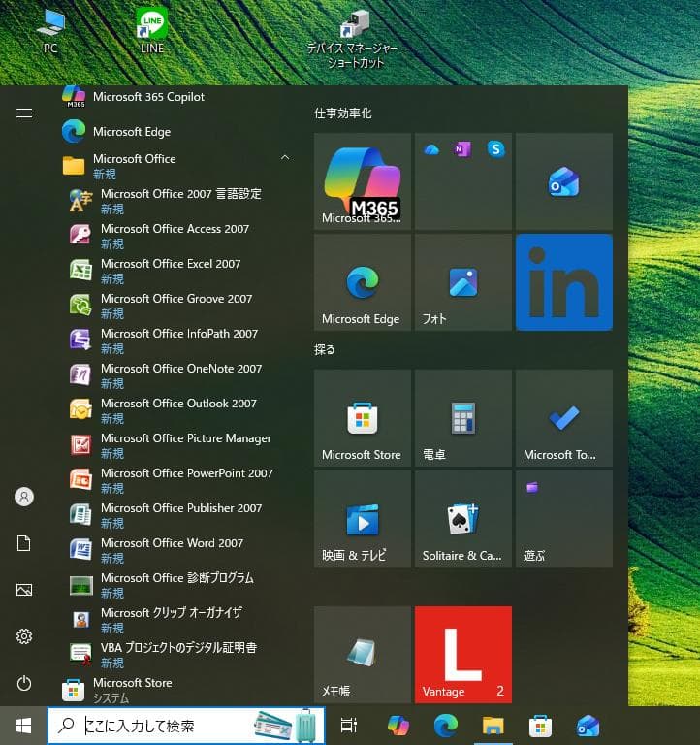This screenshot has height=745, width=700.
Task: Open the user account icon
Action: pyautogui.click(x=24, y=497)
